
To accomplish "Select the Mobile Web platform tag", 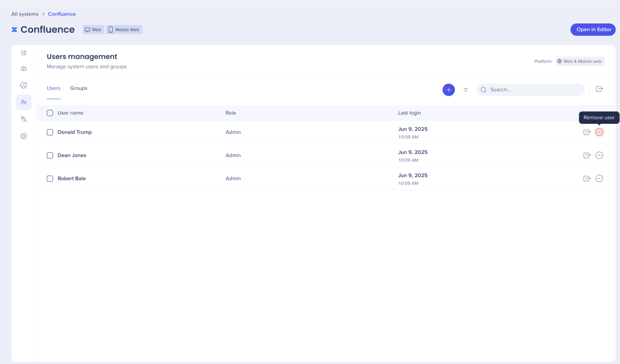I will (124, 30).
